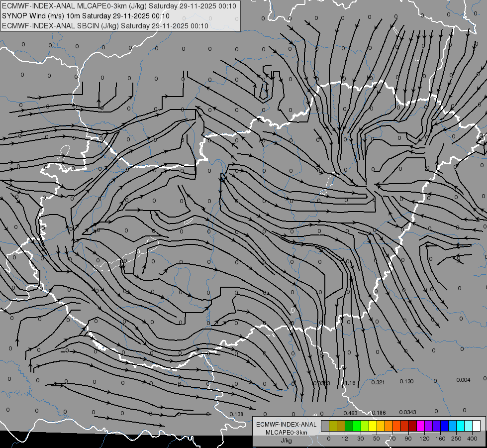The height and width of the screenshot is (448, 487).
Task: Click the 0.138 grid value
Action: pyautogui.click(x=236, y=414)
